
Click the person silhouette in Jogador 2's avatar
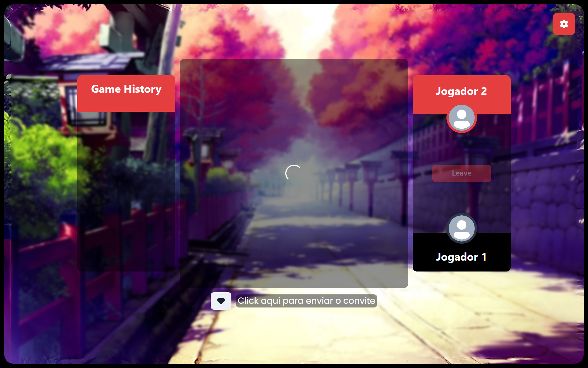click(x=461, y=114)
